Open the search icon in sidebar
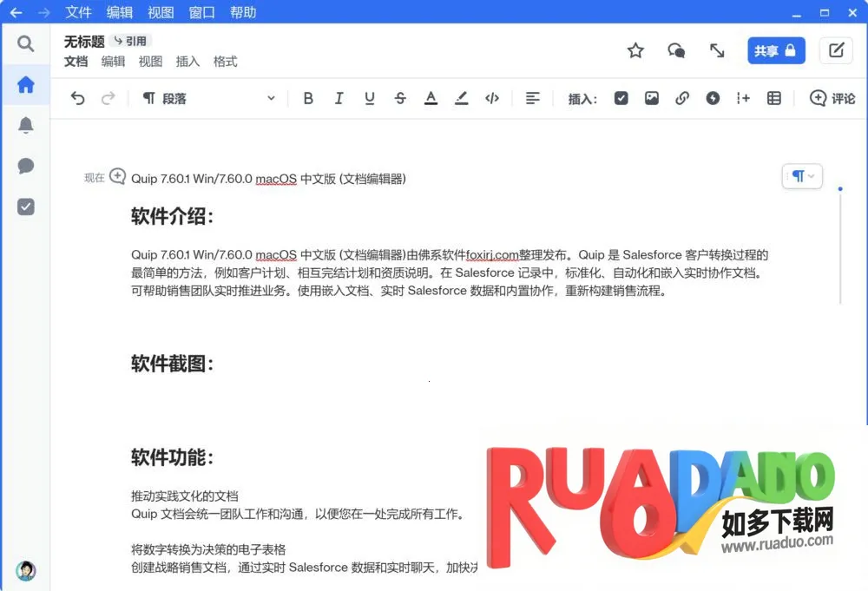 (x=25, y=43)
